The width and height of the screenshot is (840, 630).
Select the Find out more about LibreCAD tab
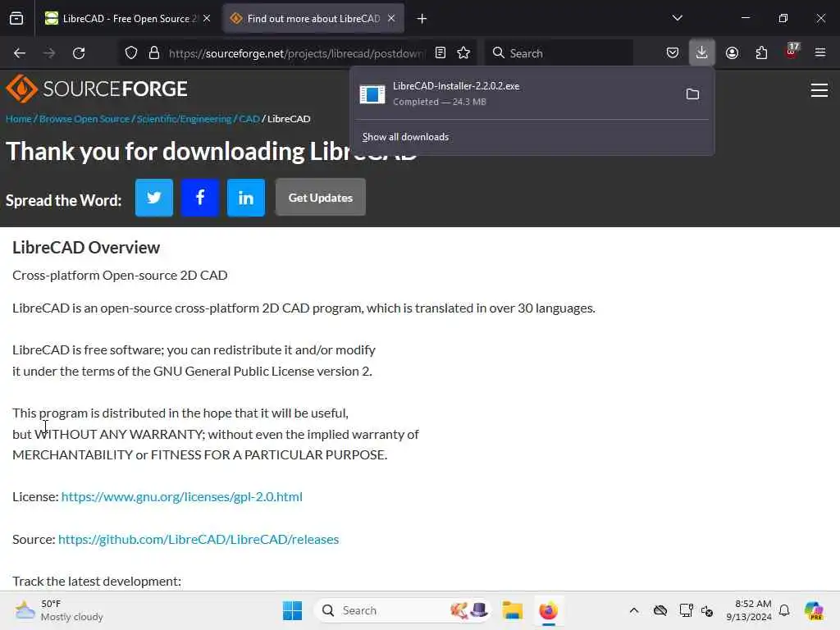point(313,19)
